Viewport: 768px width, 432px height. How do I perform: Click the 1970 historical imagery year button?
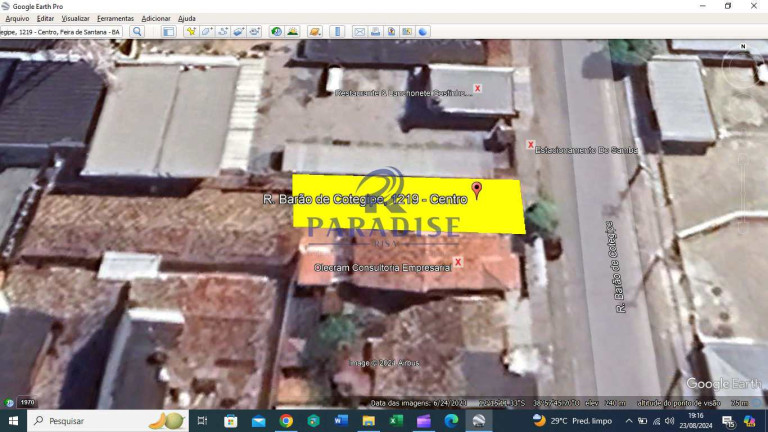tap(27, 402)
